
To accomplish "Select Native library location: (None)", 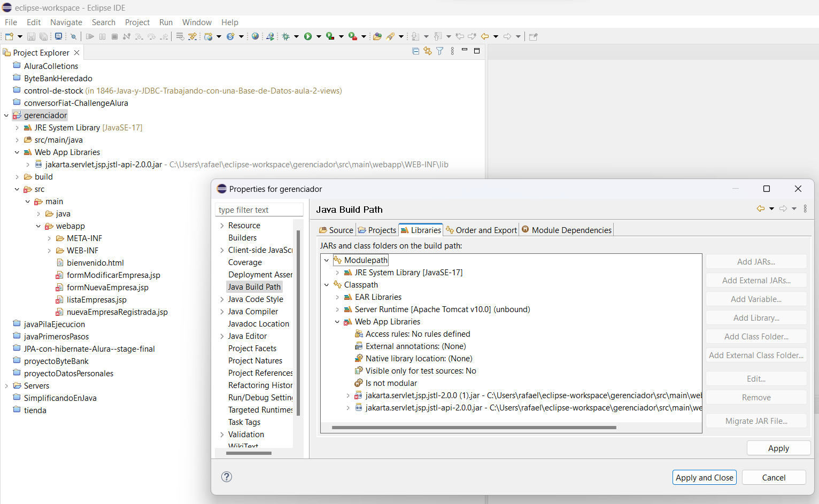I will pos(419,359).
